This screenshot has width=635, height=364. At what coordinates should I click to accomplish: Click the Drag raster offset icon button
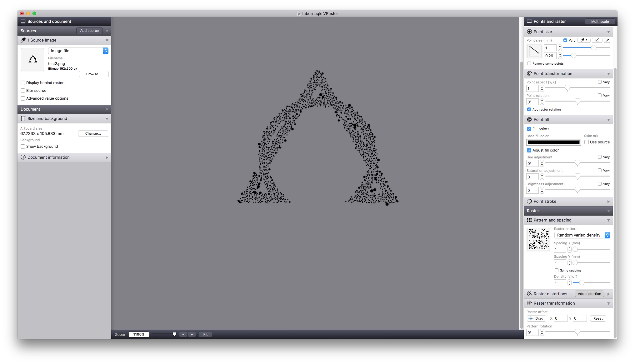coord(536,318)
